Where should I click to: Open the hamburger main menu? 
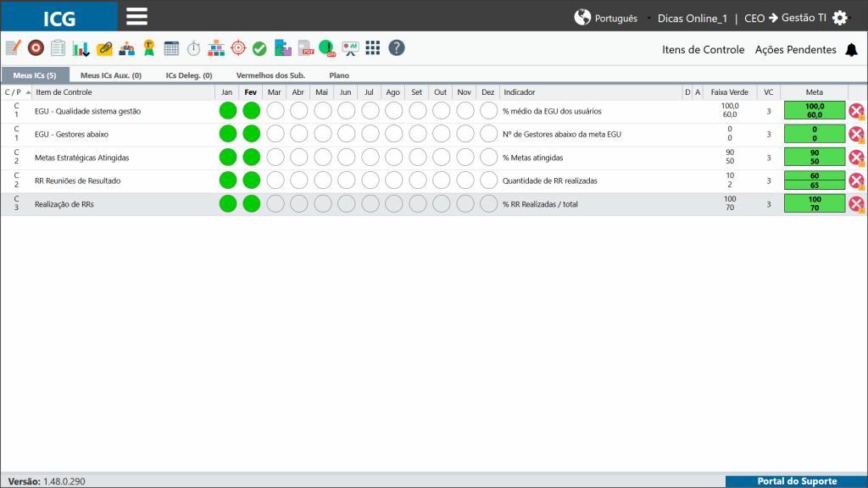pyautogui.click(x=136, y=17)
